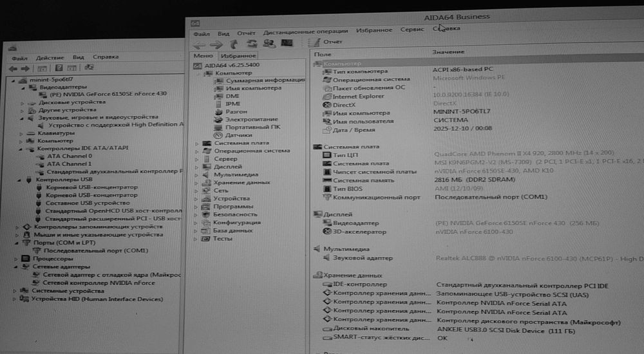This screenshot has height=354, width=644.
Task: Click the show/hide console tree icon in Device Manager
Action: click(42, 68)
